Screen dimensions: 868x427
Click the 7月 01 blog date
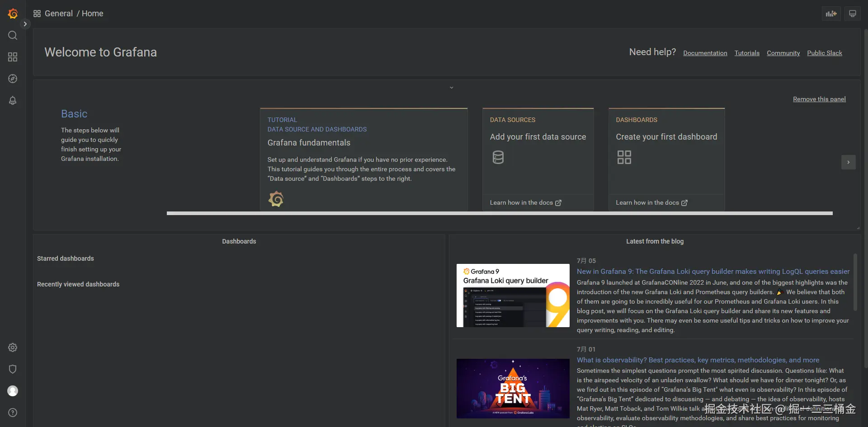tap(586, 349)
